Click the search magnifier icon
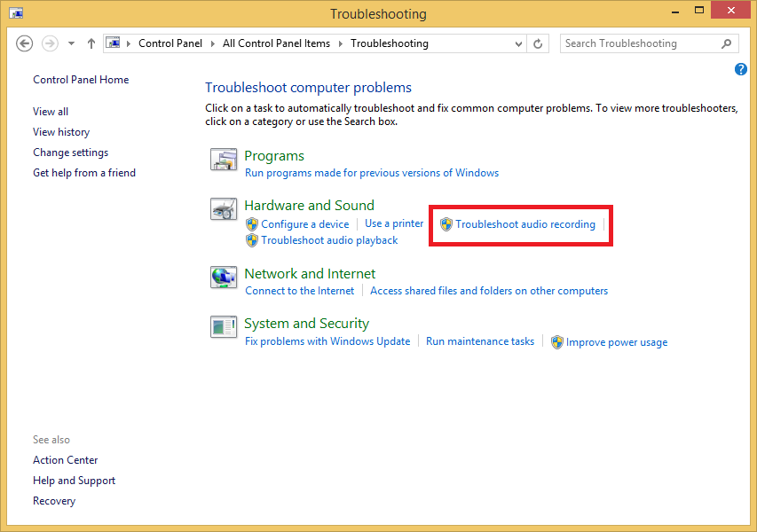Viewport: 757px width, 532px height. click(726, 44)
